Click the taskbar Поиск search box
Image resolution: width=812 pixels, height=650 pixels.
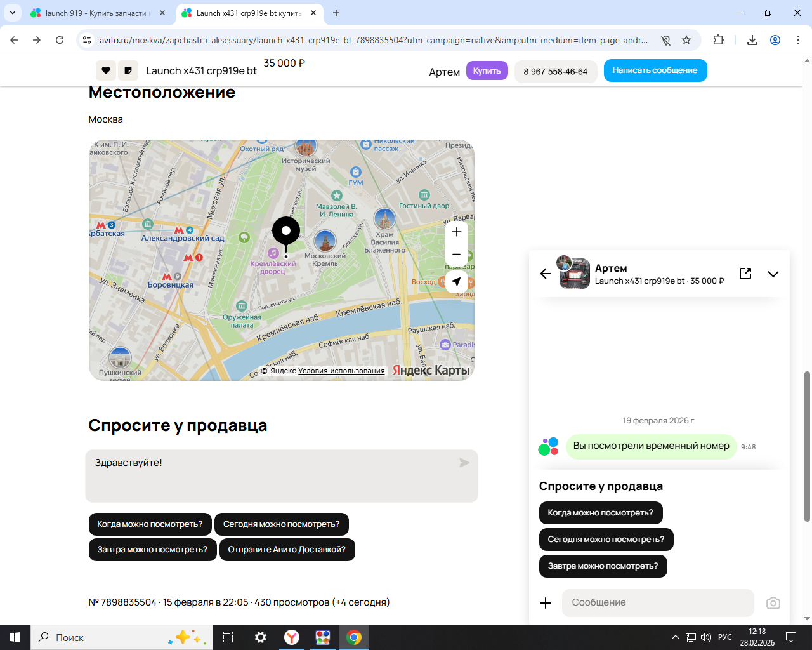[121, 637]
